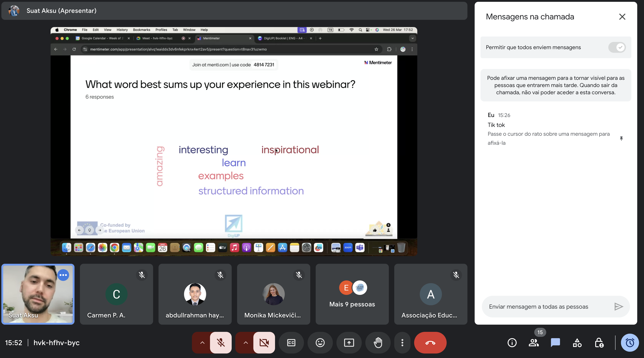644x358 pixels.
Task: Pin the 'Tik tok' message
Action: click(621, 138)
